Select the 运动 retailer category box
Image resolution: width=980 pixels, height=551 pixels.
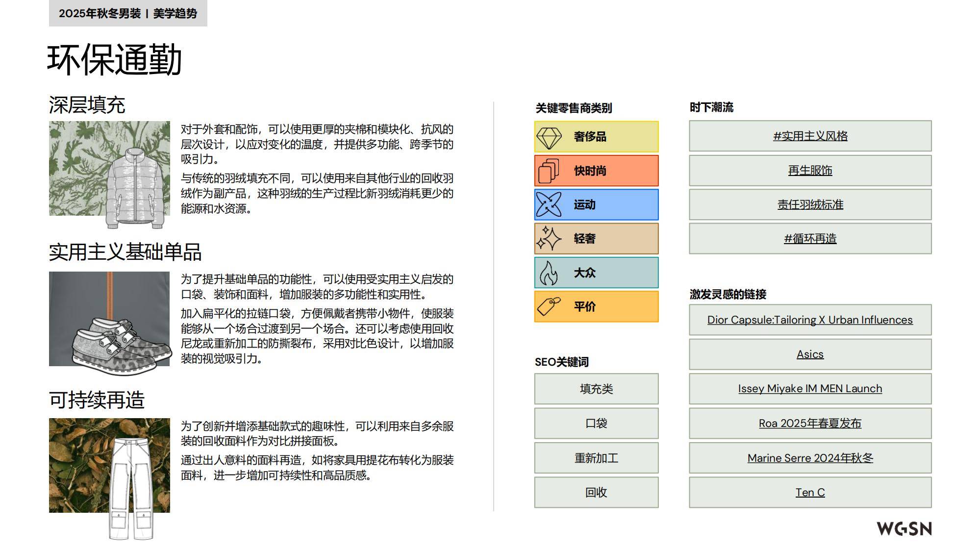(596, 204)
